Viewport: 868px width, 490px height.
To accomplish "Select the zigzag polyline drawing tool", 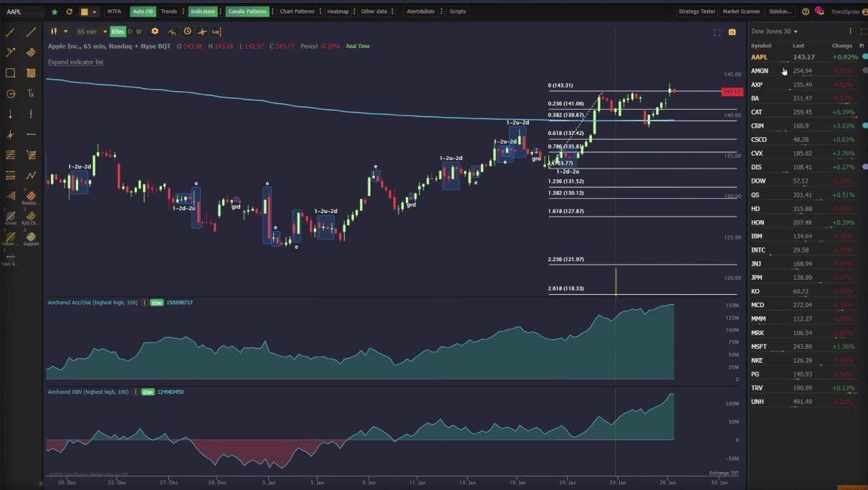I will click(31, 175).
